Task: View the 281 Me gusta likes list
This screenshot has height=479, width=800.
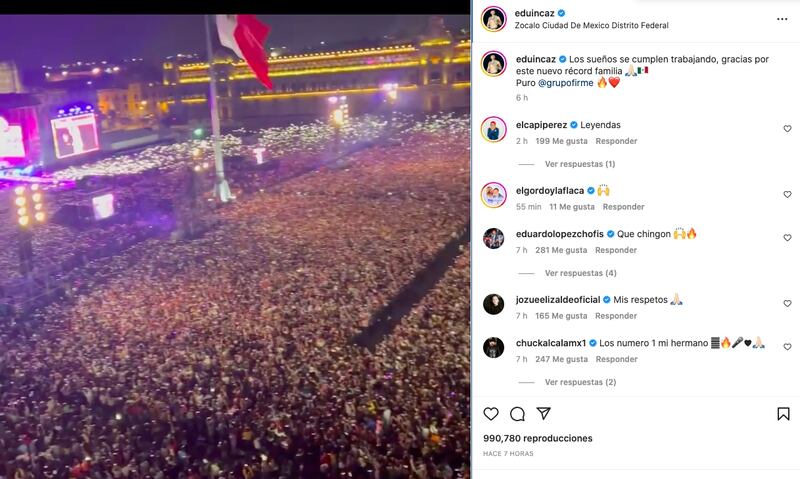Action: [x=561, y=250]
